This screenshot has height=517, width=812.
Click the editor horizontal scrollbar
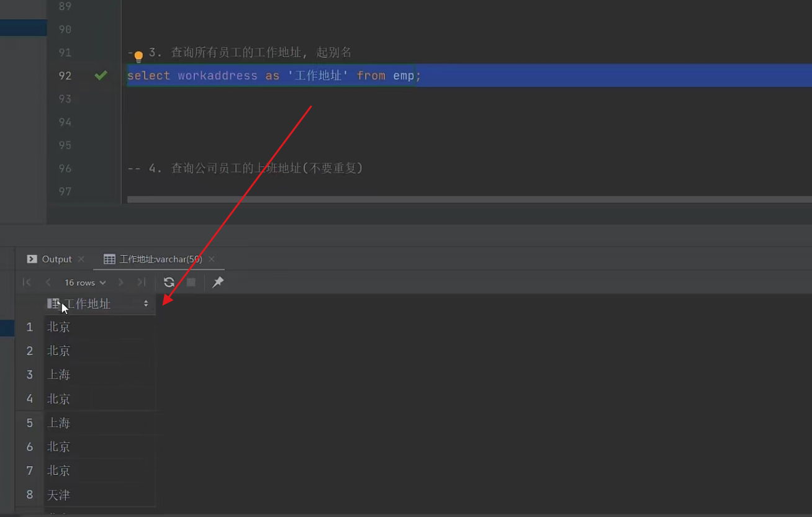[x=469, y=200]
